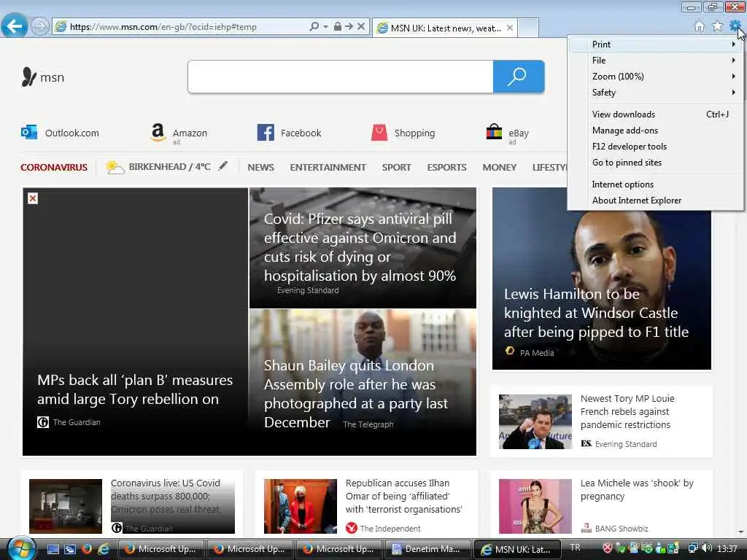Open Lea Michele was 'shook' headline

[x=636, y=489]
